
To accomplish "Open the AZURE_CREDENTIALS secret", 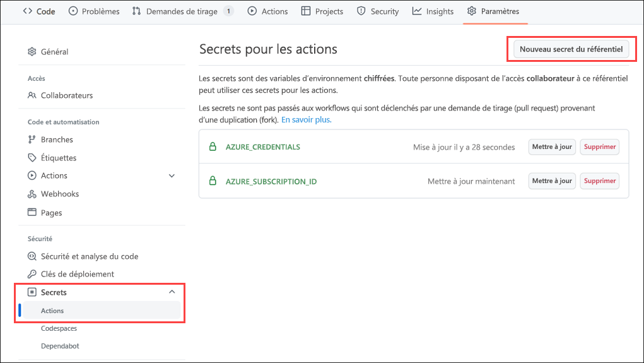I will point(263,147).
